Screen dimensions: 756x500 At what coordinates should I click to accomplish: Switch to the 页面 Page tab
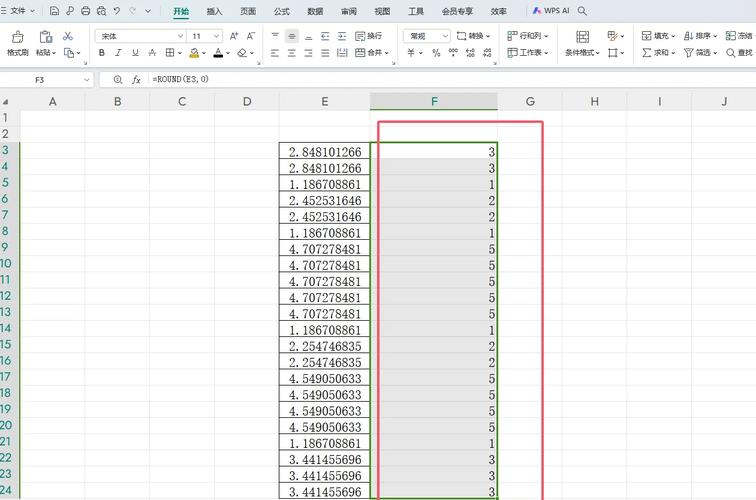coord(248,11)
